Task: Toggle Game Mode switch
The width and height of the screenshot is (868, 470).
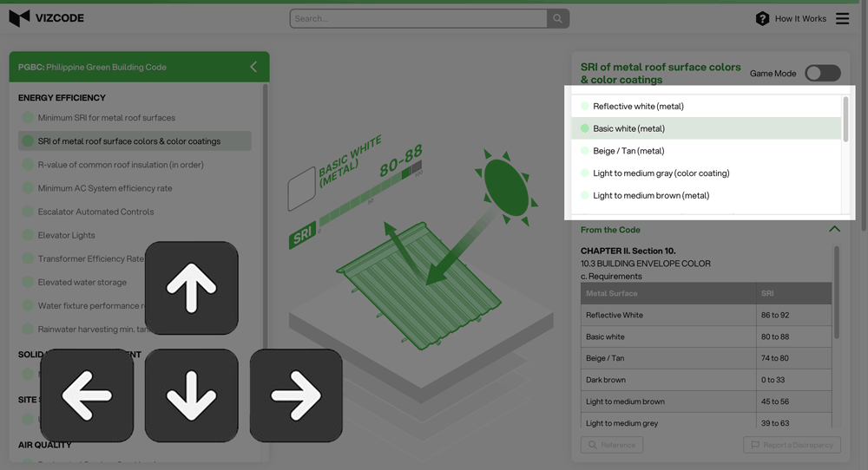Action: click(822, 74)
